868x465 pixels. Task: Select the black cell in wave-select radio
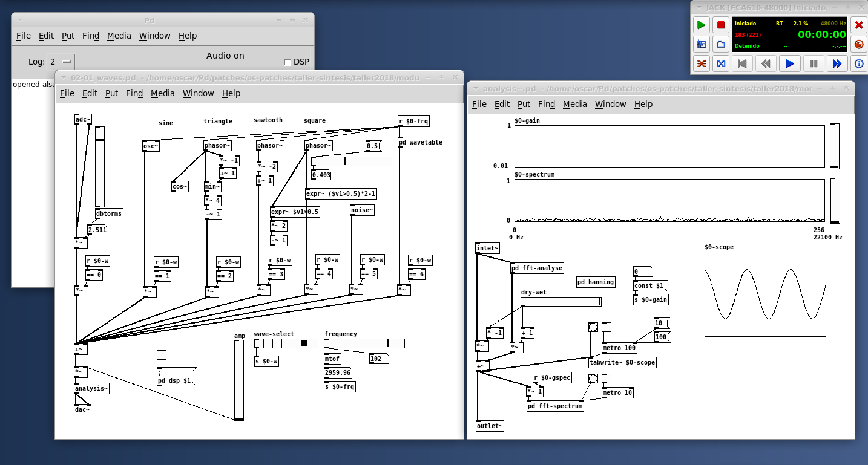304,343
